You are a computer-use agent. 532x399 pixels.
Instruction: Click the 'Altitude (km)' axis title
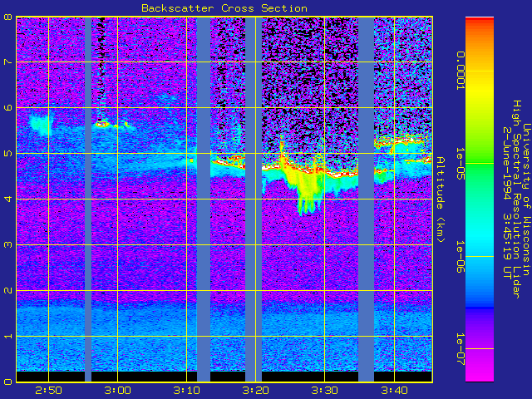click(440, 199)
